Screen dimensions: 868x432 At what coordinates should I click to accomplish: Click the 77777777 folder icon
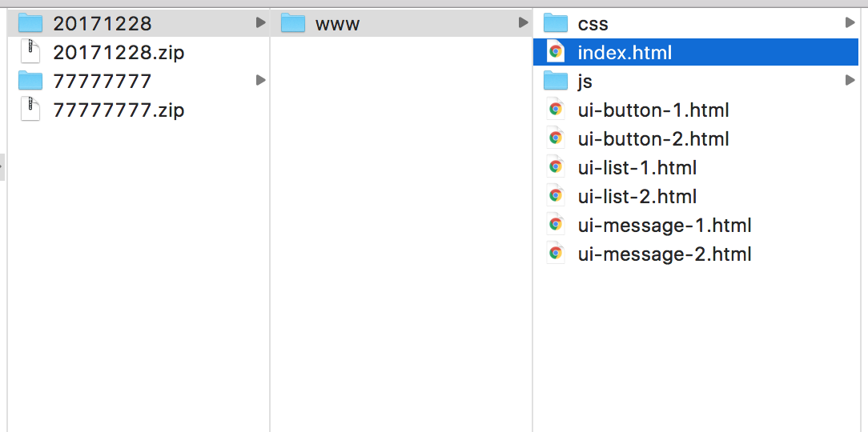pyautogui.click(x=30, y=81)
